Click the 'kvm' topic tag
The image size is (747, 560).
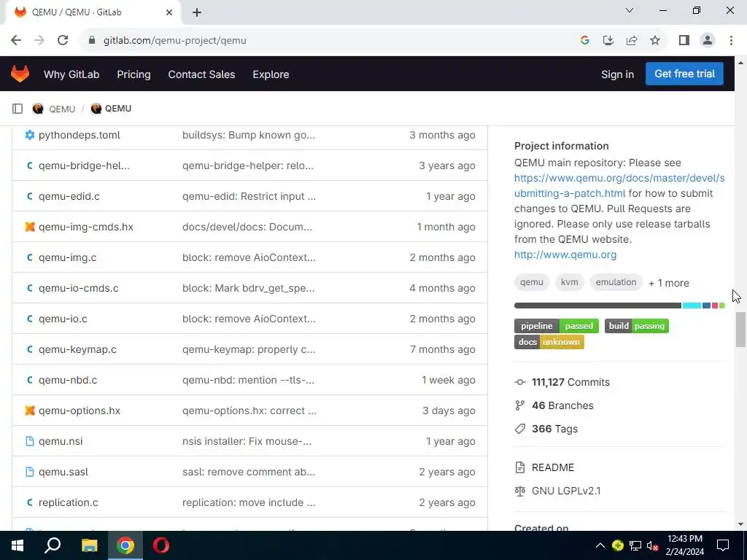(x=569, y=282)
